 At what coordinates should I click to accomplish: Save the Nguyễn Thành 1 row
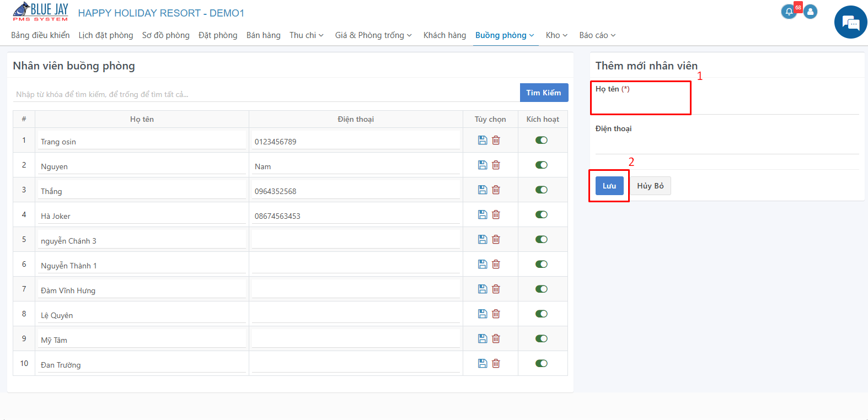(483, 264)
